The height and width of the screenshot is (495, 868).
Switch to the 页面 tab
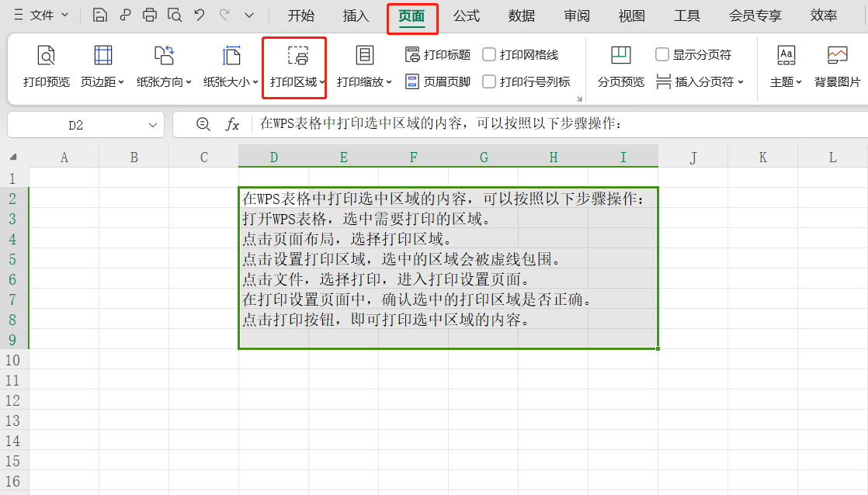tap(411, 16)
